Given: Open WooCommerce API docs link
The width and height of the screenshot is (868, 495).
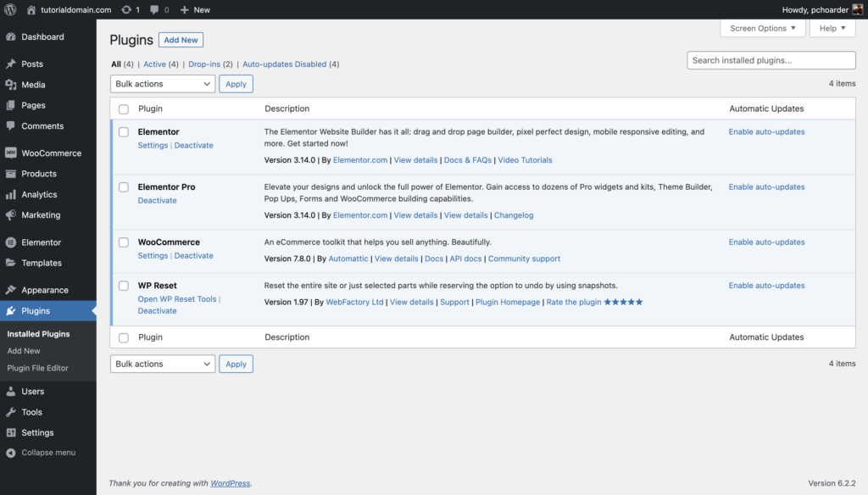Looking at the screenshot, I should pos(465,259).
